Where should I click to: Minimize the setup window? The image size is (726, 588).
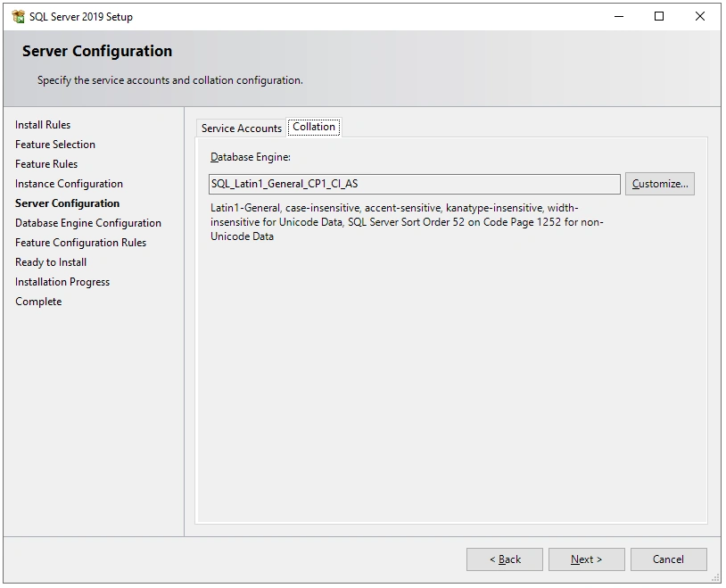[x=619, y=17]
